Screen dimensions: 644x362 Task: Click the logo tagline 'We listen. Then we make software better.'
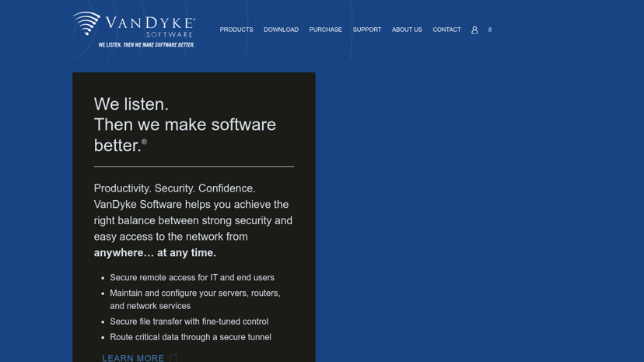click(146, 45)
